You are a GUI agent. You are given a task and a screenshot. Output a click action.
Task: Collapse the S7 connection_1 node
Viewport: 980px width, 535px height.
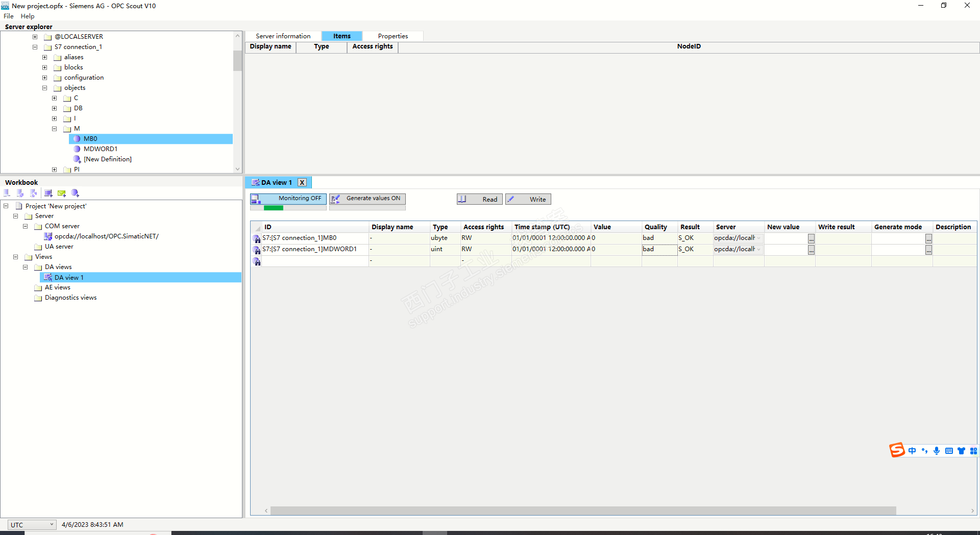pos(35,47)
